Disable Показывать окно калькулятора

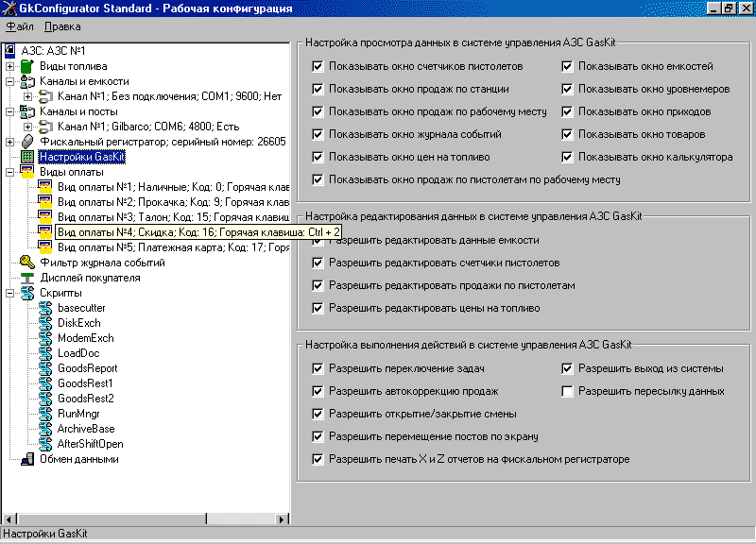568,157
